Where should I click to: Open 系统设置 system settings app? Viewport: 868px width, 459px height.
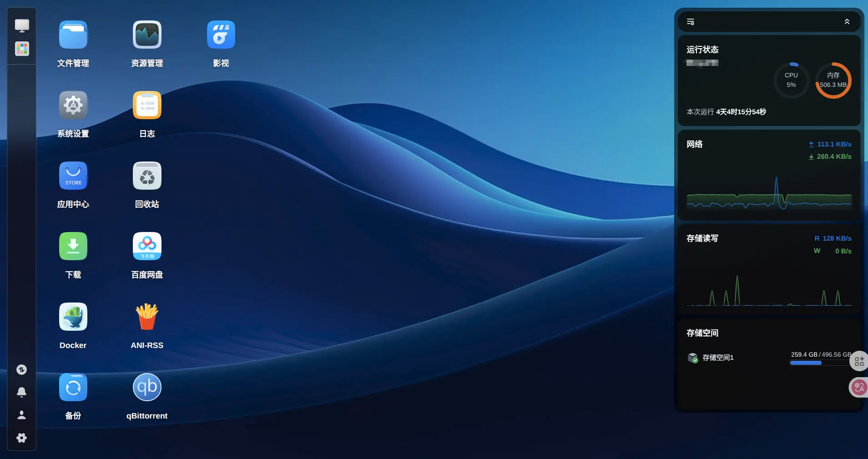tap(73, 106)
